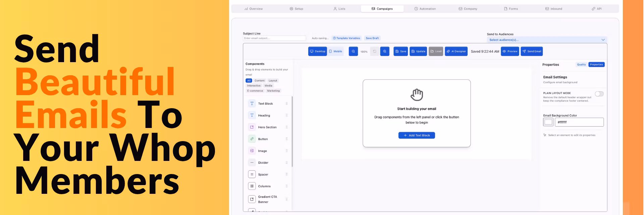Click the Update button
The height and width of the screenshot is (215, 644).
(418, 51)
